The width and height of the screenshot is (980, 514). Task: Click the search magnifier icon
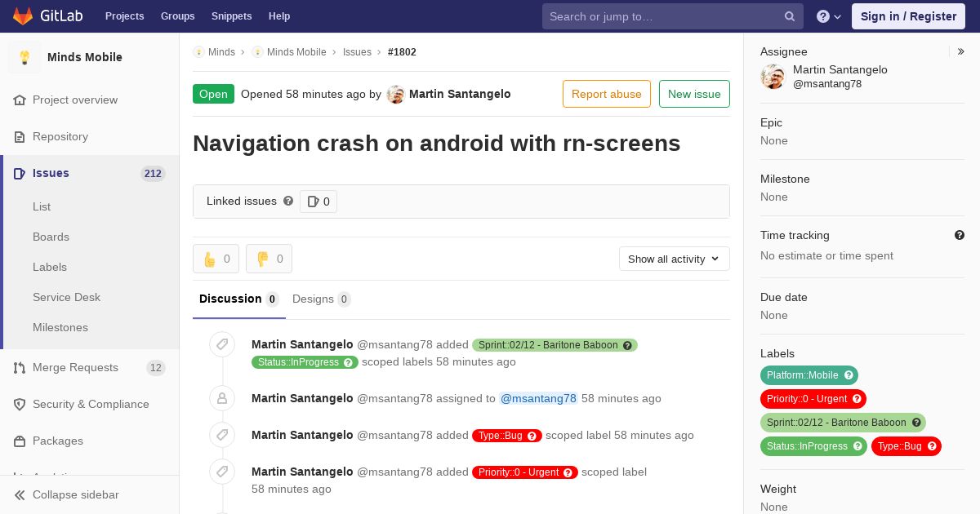[790, 16]
